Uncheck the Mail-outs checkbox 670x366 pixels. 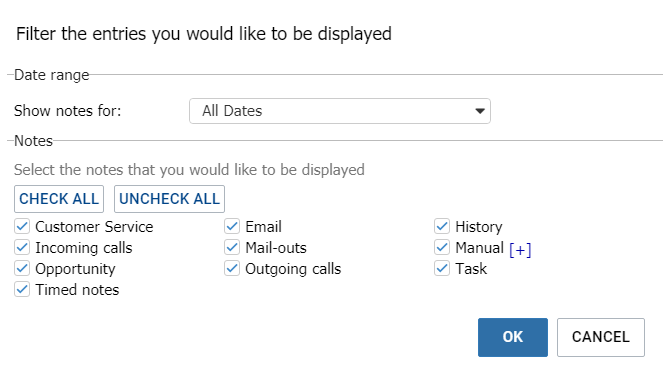[232, 247]
